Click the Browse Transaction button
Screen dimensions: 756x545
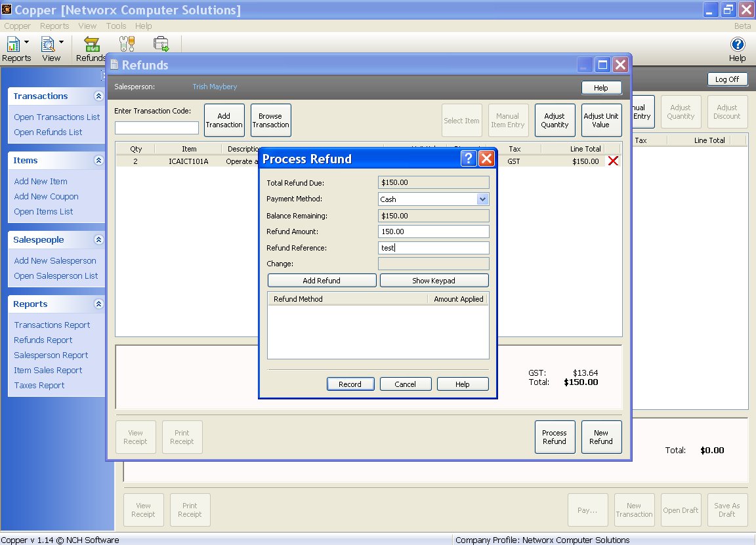click(270, 121)
